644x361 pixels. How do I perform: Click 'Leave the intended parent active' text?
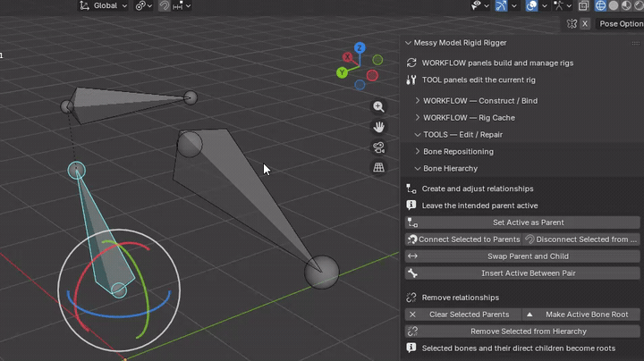click(479, 206)
